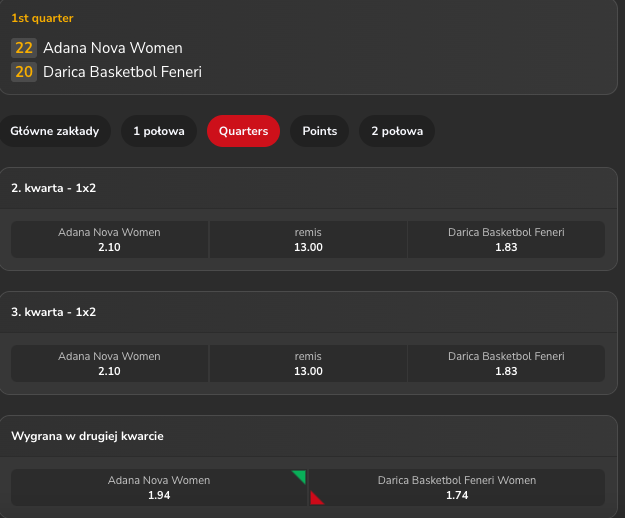The height and width of the screenshot is (518, 625).
Task: Select Darica Basketbol Feneri Women at 1.74
Action: pyautogui.click(x=457, y=488)
